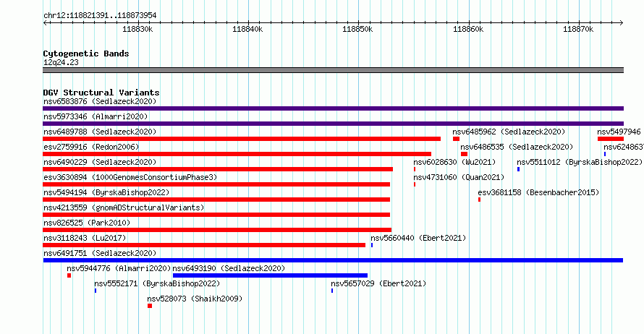Select the red nsv6490229 variant bar
The image size is (644, 334).
218,169
